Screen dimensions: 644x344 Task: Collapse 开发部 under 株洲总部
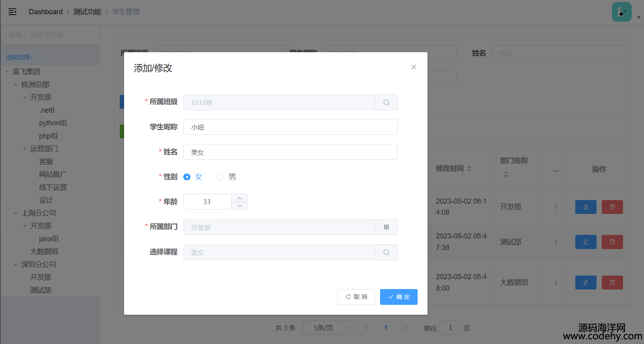25,97
